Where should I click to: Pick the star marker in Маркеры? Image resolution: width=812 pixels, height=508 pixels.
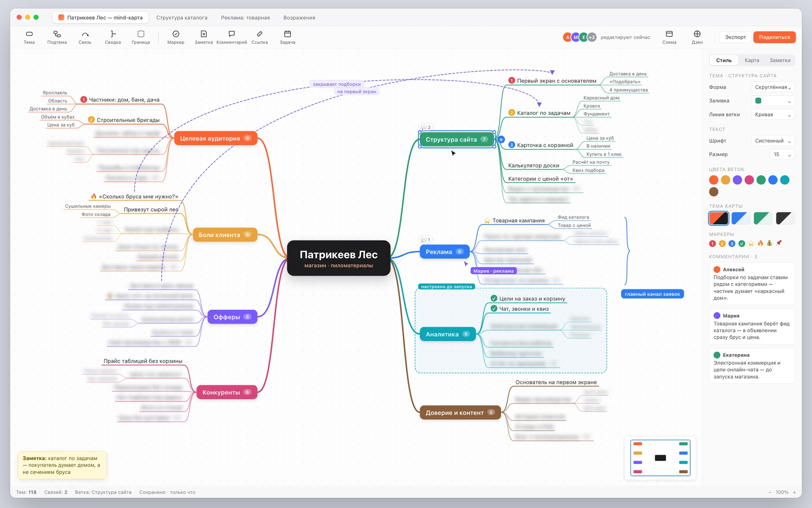click(751, 243)
